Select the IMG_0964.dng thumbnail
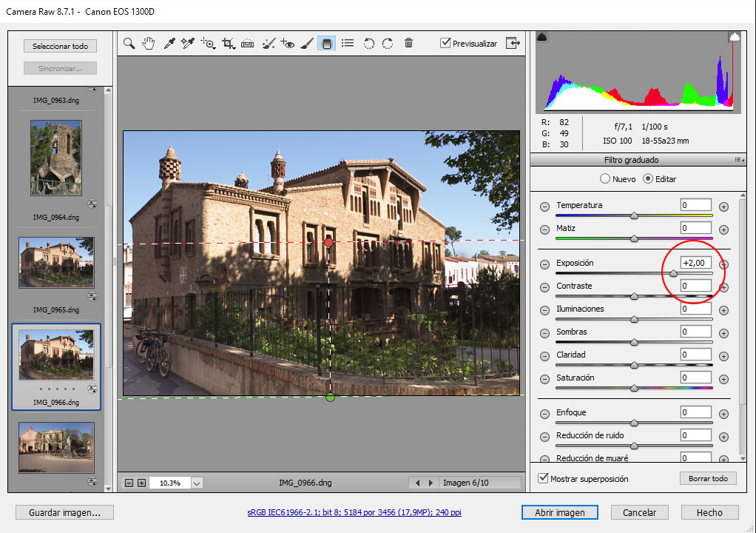Viewport: 756px width, 533px height. tap(56, 158)
